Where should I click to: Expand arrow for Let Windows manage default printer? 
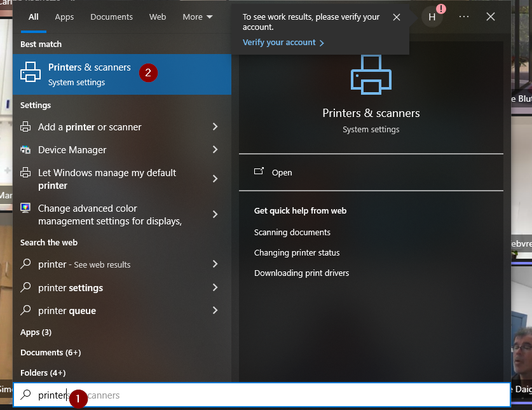pos(215,179)
